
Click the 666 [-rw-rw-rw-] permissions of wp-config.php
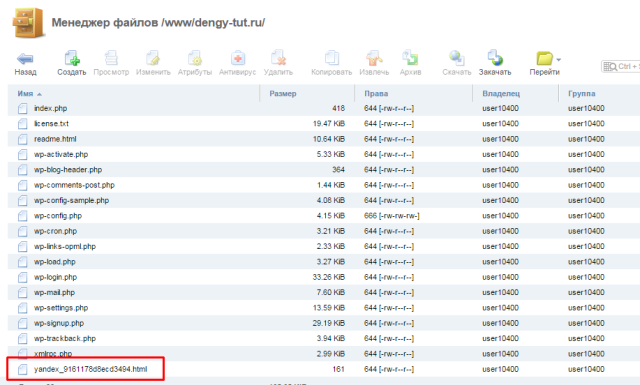[391, 216]
